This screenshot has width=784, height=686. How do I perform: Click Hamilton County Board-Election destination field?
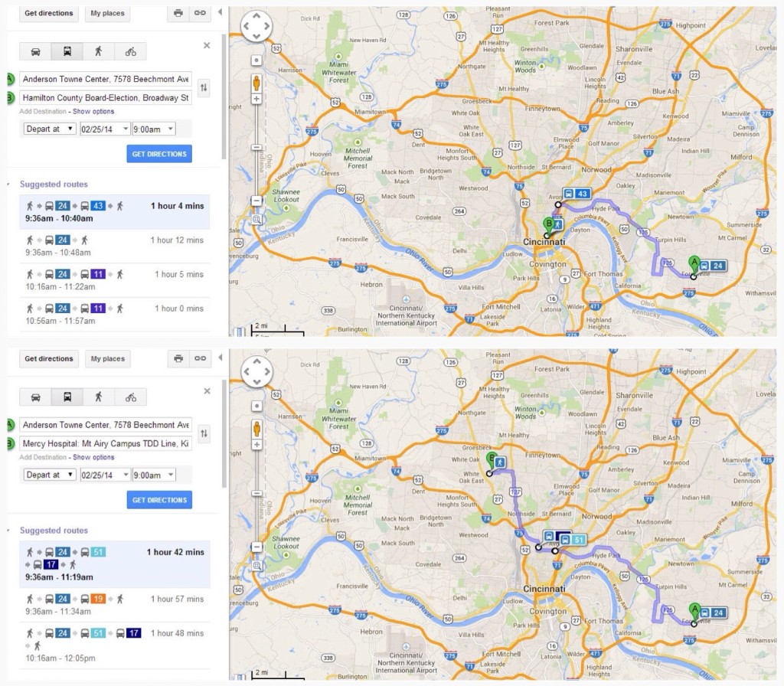pos(106,97)
